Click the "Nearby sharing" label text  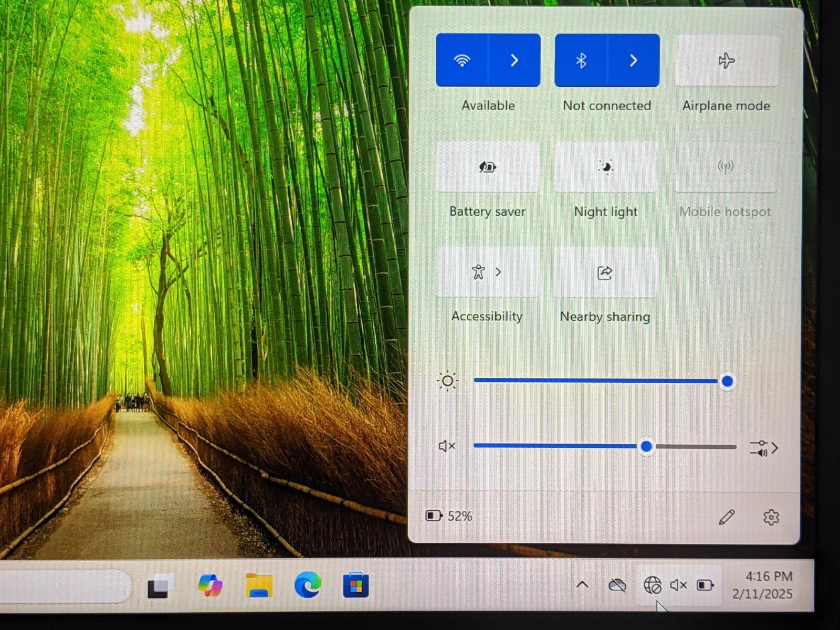pyautogui.click(x=605, y=317)
